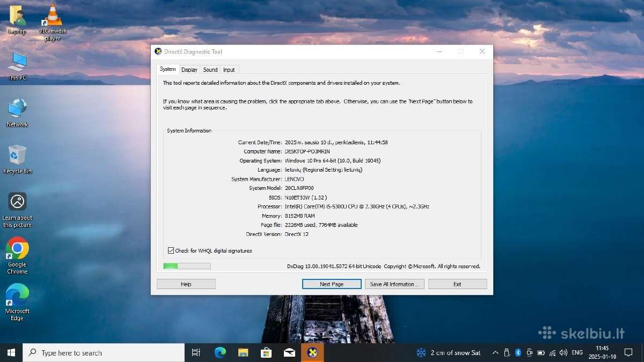Switch to the Display tab
The width and height of the screenshot is (644, 362).
(x=189, y=70)
